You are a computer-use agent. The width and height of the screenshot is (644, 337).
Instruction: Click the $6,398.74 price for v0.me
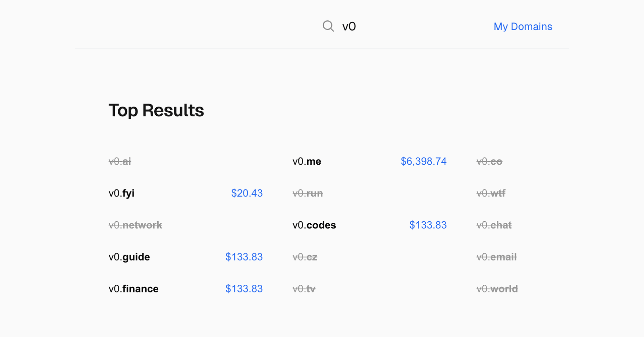click(x=423, y=161)
